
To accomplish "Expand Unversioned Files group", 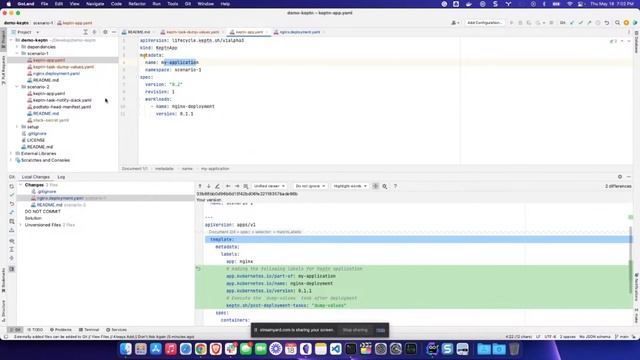I will pyautogui.click(x=21, y=225).
